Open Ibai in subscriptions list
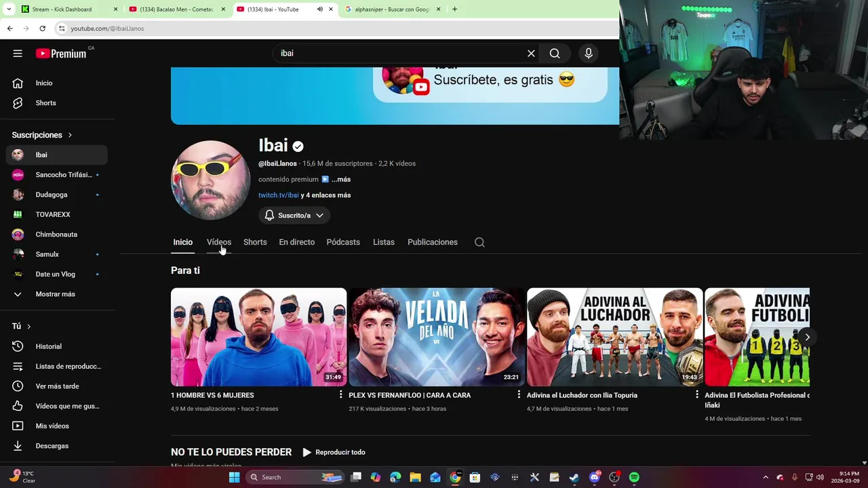The height and width of the screenshot is (488, 868). click(57, 155)
